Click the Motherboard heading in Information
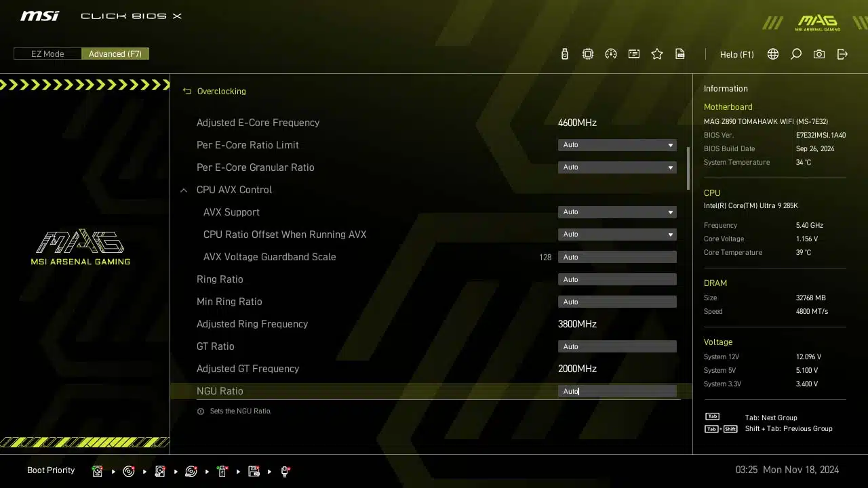868x488 pixels. (728, 107)
